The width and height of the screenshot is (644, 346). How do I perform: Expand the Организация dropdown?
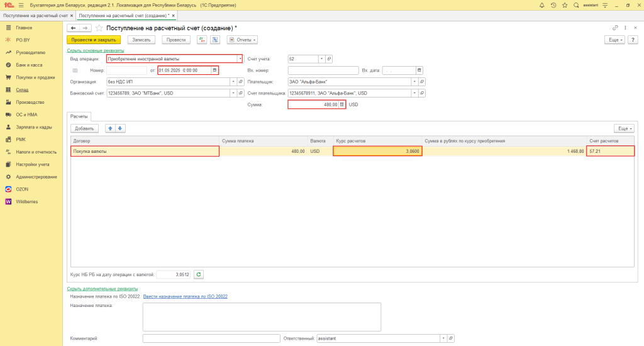[x=233, y=82]
